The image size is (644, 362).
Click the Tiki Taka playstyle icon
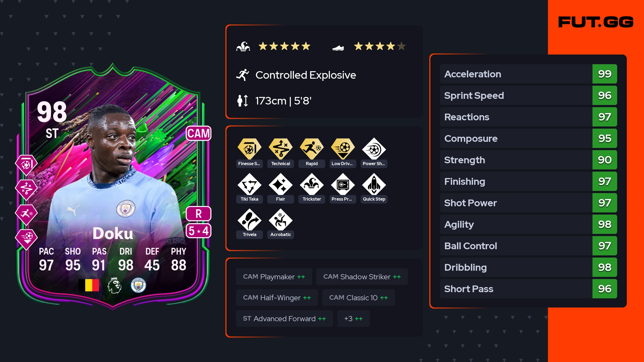pos(249,184)
